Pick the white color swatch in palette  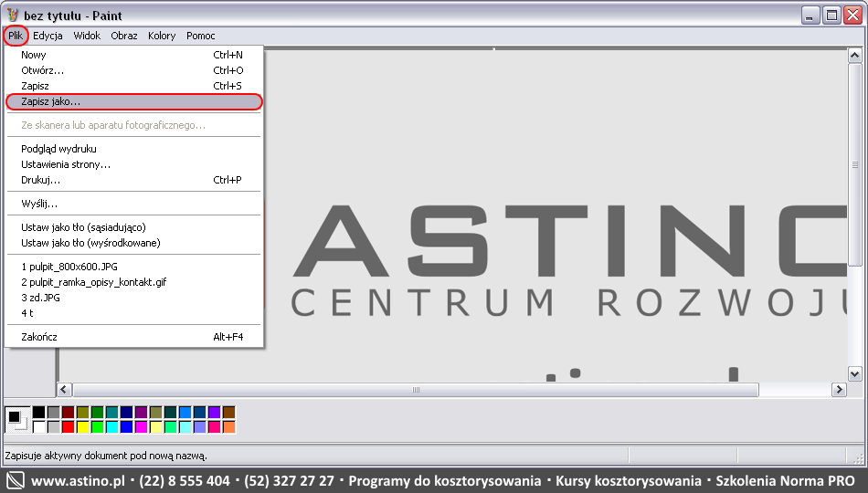(x=38, y=426)
